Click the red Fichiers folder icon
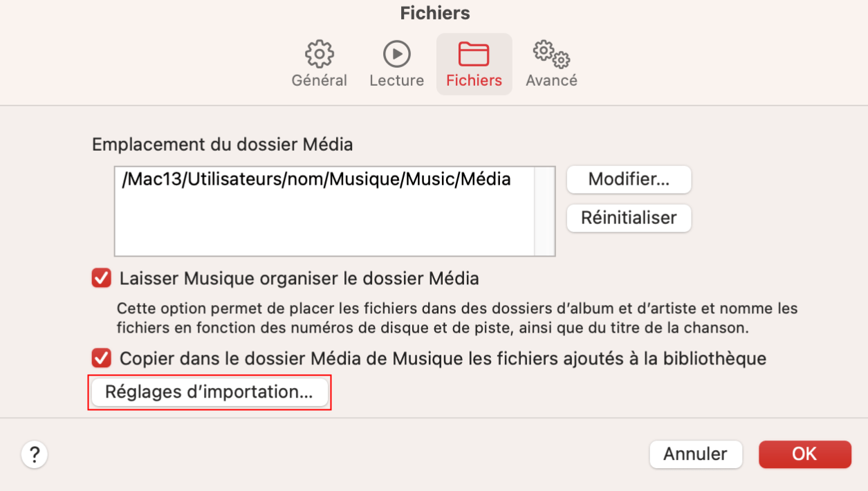This screenshot has height=491, width=868. click(474, 54)
